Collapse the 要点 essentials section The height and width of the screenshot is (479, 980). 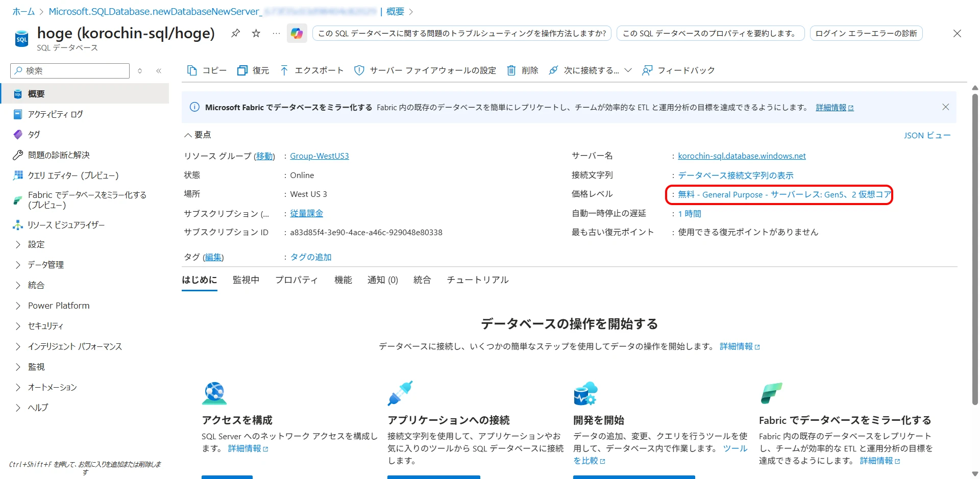pyautogui.click(x=198, y=135)
